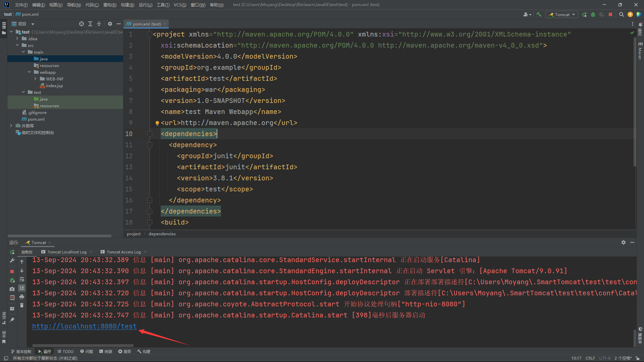Image resolution: width=644 pixels, height=362 pixels.
Task: Switch to Tomcat Localhost Log tab
Action: click(67, 252)
